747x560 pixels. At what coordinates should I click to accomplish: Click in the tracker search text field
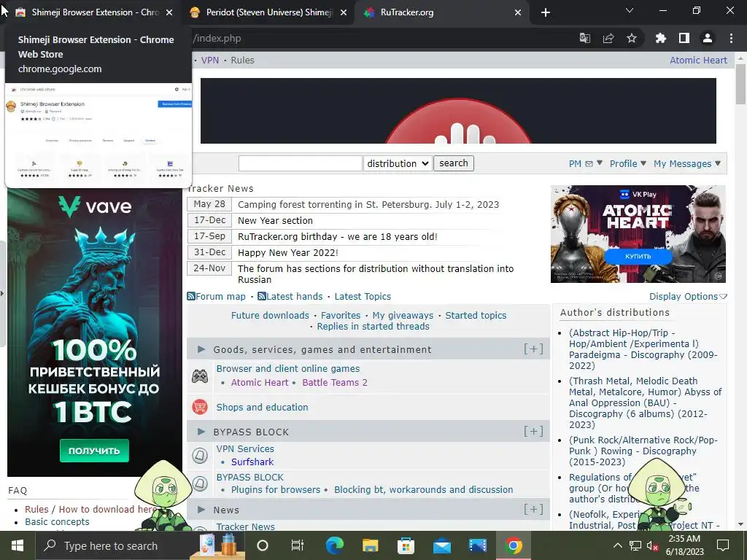pos(300,163)
